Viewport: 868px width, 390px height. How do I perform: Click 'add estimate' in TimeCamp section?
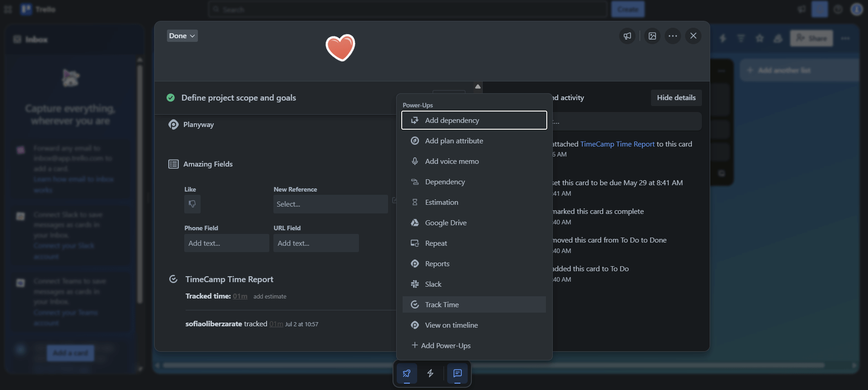(270, 296)
